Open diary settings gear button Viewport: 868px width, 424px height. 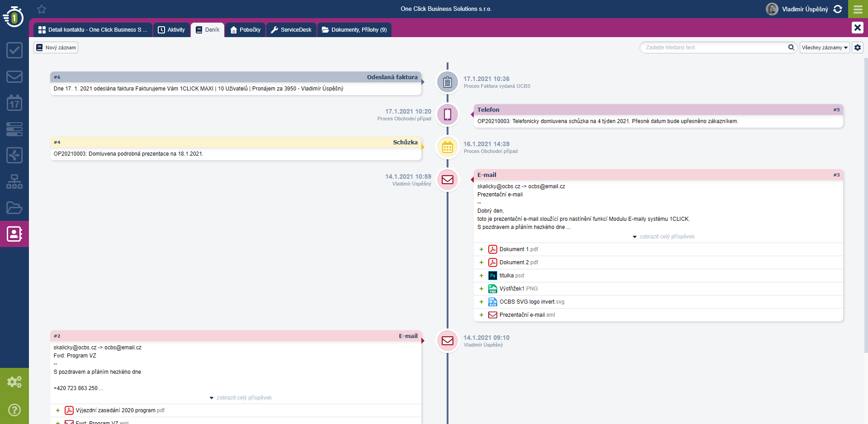858,48
